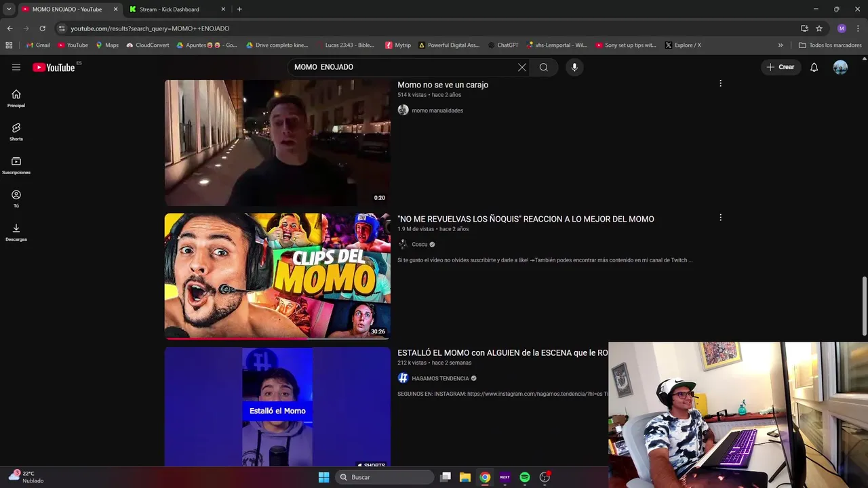Viewport: 868px width, 488px height.
Task: Open options for "Momo no se ve un carajo"
Action: tap(720, 83)
